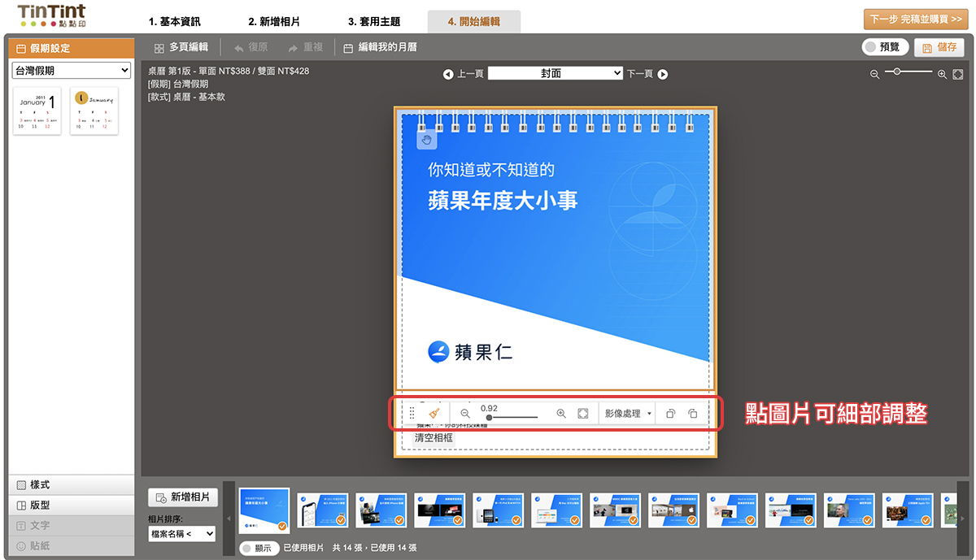Zoom out canvas with top-right minus magnifier
The height and width of the screenshot is (560, 976).
click(x=875, y=74)
